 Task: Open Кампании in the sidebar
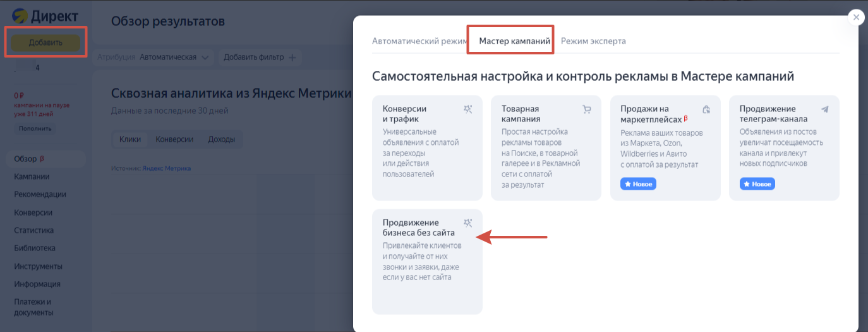[32, 176]
